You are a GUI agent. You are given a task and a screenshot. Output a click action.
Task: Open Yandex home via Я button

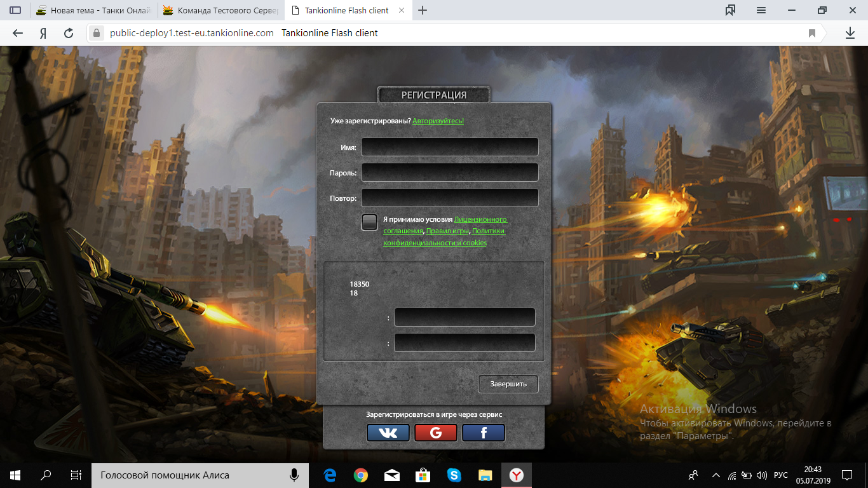[x=43, y=33]
